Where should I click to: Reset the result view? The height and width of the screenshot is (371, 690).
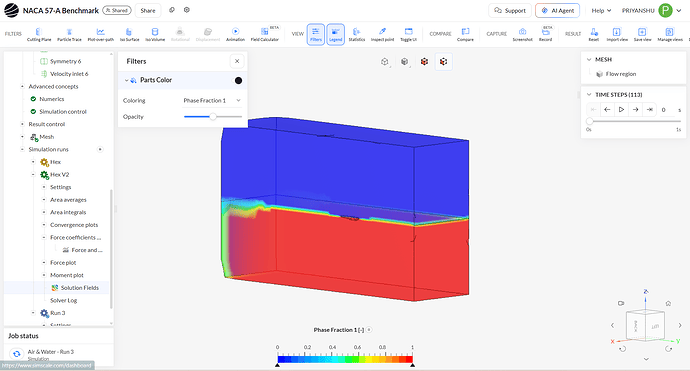pos(594,34)
